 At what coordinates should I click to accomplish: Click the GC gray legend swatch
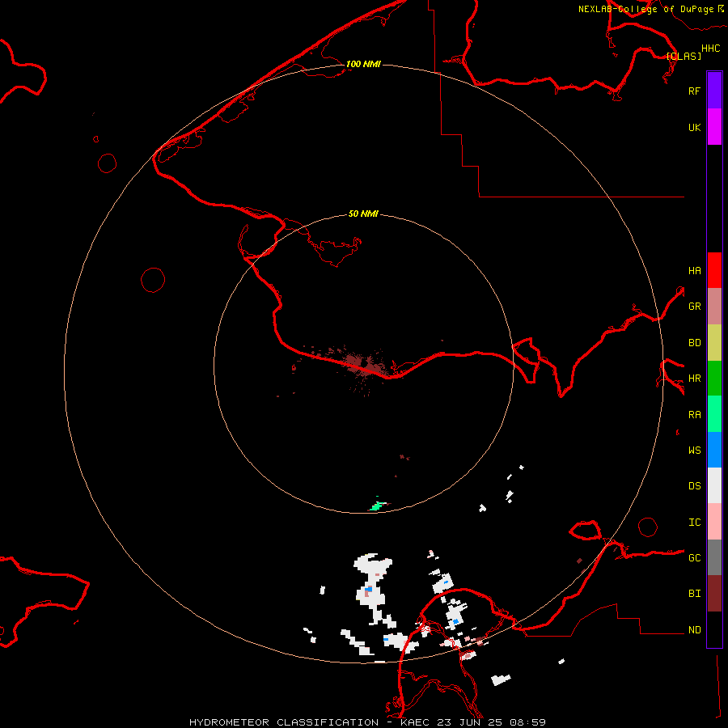pyautogui.click(x=714, y=557)
